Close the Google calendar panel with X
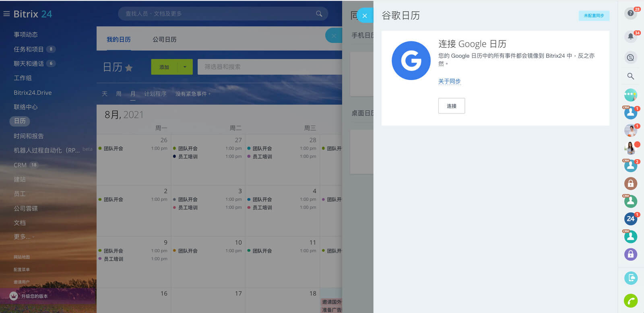 tap(365, 16)
